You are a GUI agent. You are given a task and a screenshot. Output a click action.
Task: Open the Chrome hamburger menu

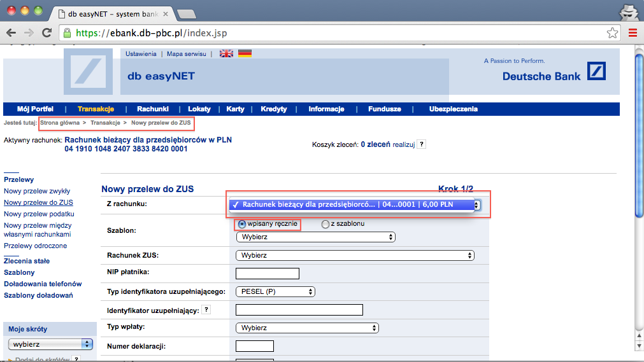pyautogui.click(x=633, y=33)
